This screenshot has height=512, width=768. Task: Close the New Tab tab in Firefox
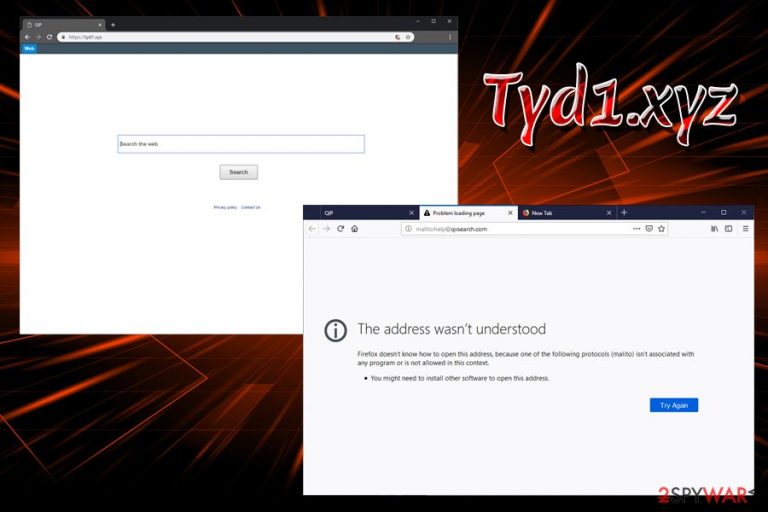point(609,213)
